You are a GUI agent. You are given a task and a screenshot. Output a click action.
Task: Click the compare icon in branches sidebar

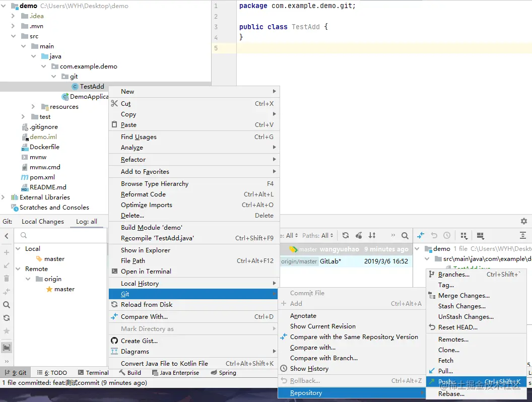pyautogui.click(x=7, y=291)
